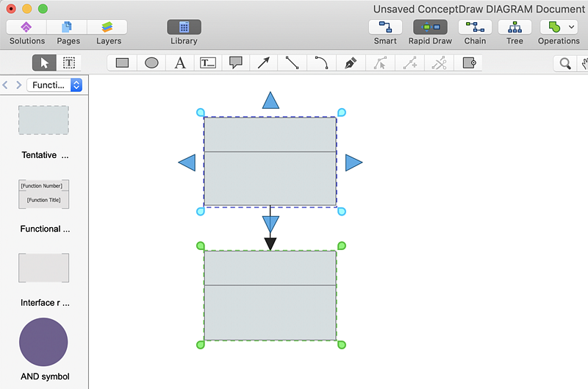Select the Text box tool
Image resolution: width=588 pixels, height=389 pixels.
click(208, 63)
